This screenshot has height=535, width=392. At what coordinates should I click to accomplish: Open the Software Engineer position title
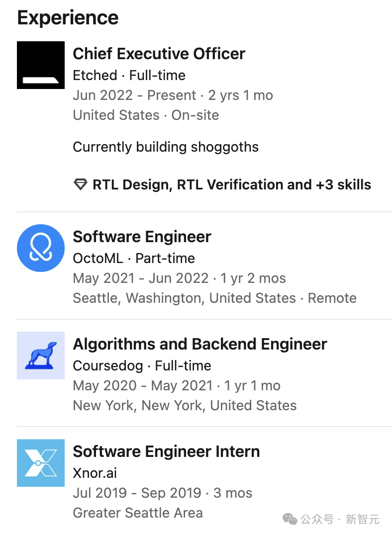142,237
